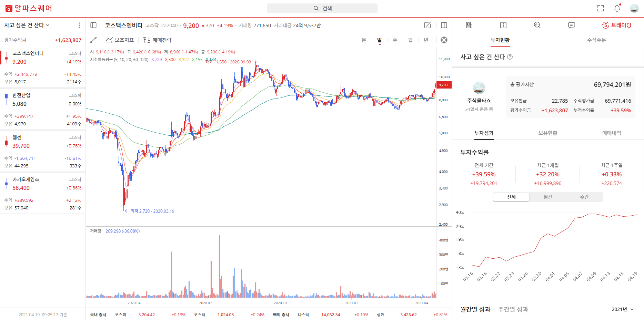Open the 2021년 year dropdown
This screenshot has height=320, width=644.
click(x=623, y=309)
